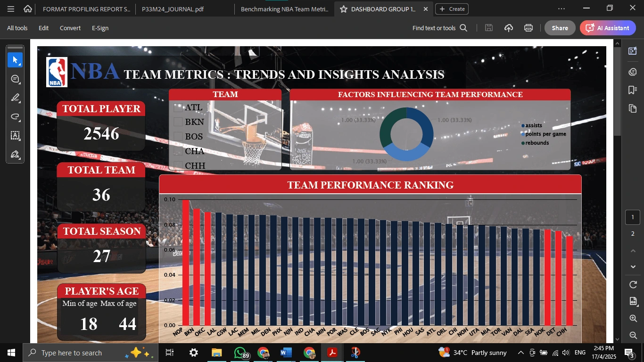The height and width of the screenshot is (362, 644).
Task: Show the Bookmarks panel
Action: point(633,90)
